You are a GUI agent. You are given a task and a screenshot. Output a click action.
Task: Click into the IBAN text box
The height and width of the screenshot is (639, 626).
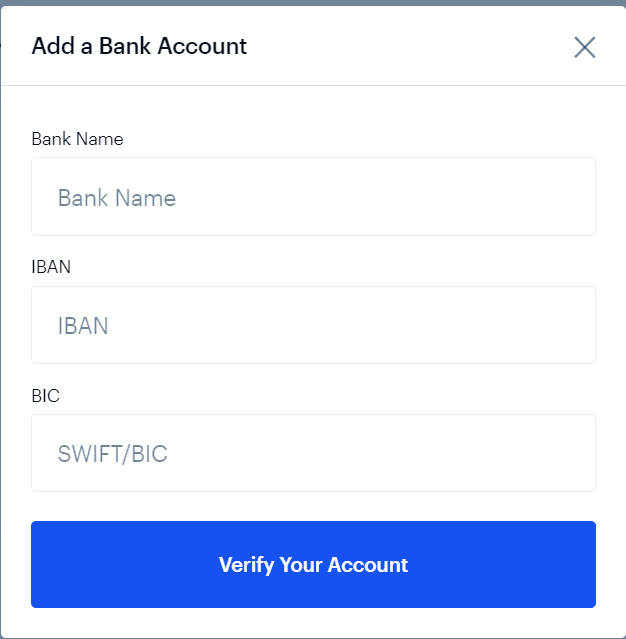click(x=313, y=325)
